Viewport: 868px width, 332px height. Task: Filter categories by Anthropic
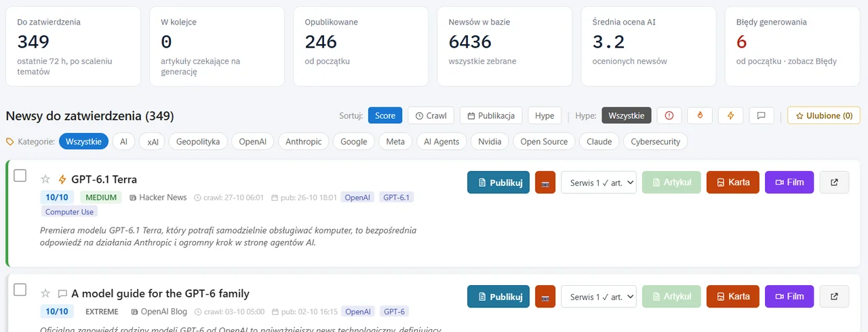pyautogui.click(x=303, y=142)
